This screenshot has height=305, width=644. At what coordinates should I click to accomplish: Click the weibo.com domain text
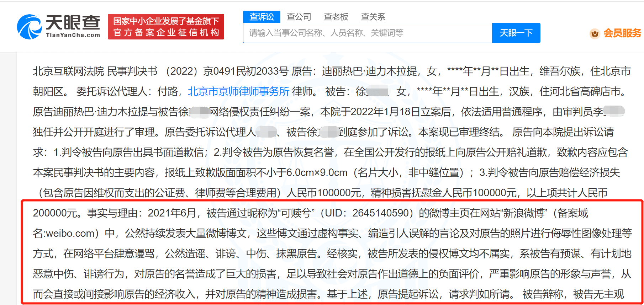[x=70, y=233]
